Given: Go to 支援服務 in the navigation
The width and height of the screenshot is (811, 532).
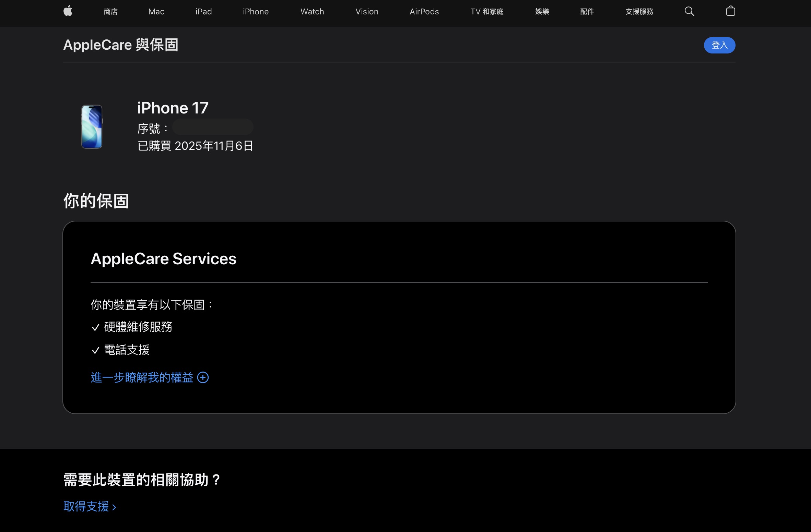Looking at the screenshot, I should pos(639,12).
